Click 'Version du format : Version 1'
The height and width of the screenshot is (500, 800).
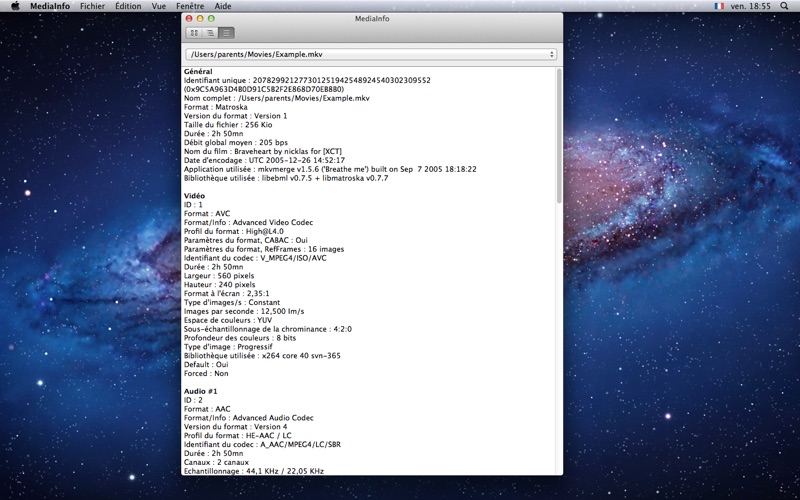(236, 116)
